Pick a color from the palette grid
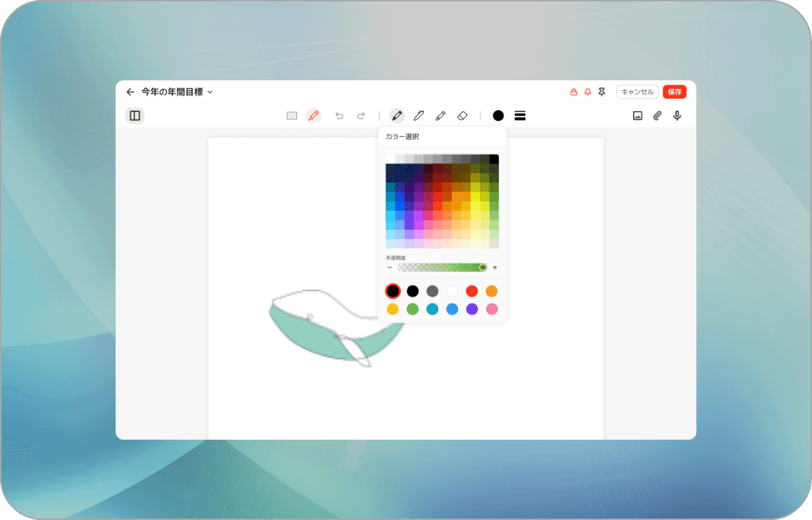 click(442, 202)
